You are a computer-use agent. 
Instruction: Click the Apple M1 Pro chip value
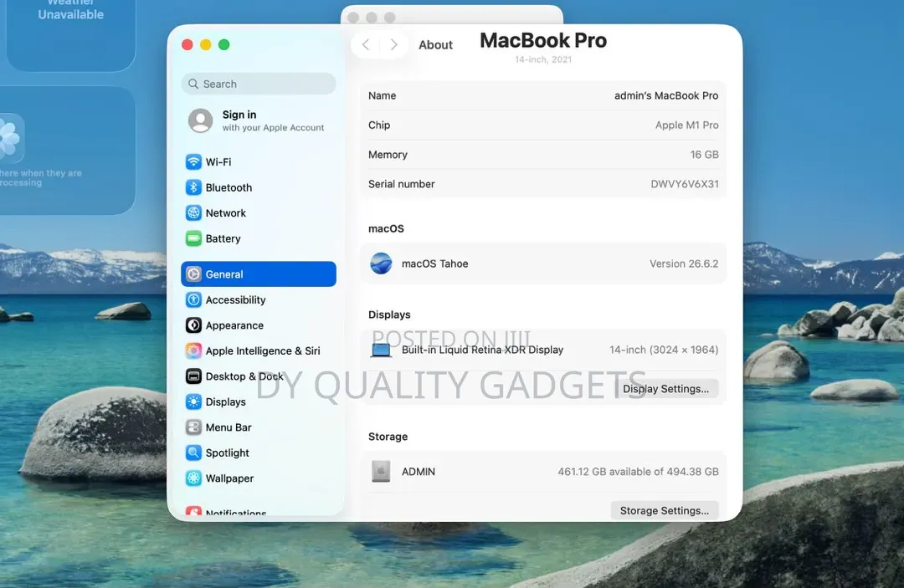tap(686, 125)
